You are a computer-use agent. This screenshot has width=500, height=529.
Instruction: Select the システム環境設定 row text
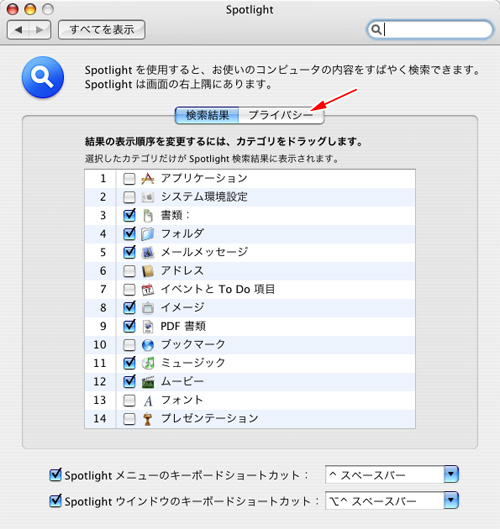click(x=204, y=197)
